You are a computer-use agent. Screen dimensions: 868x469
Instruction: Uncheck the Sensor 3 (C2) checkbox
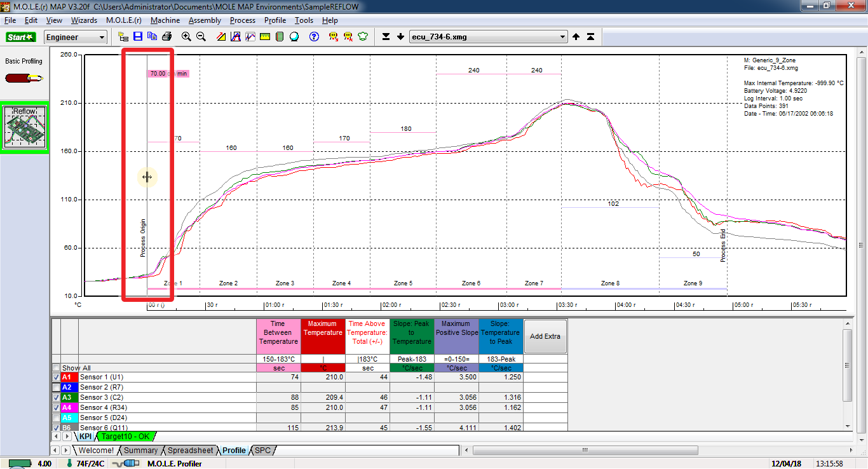57,397
